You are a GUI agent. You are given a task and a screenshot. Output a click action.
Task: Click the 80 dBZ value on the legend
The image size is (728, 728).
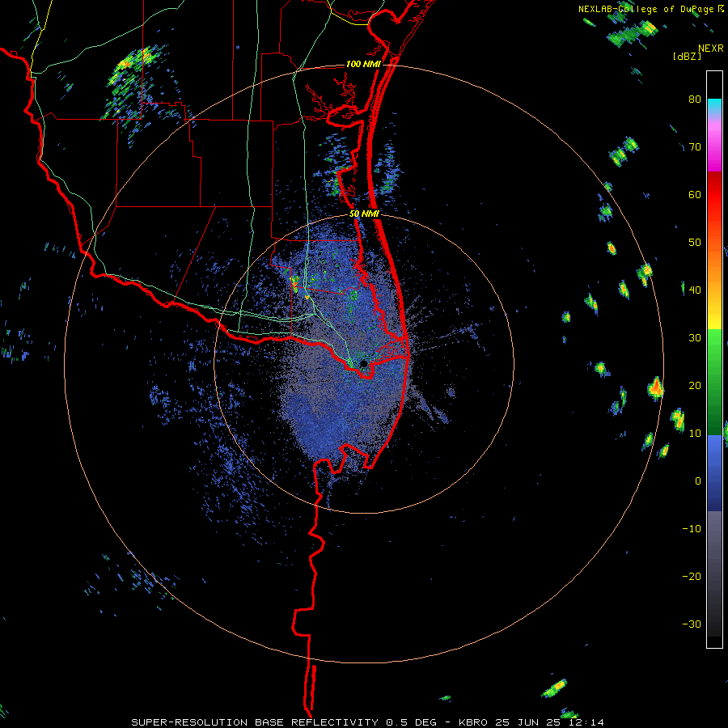(x=695, y=99)
